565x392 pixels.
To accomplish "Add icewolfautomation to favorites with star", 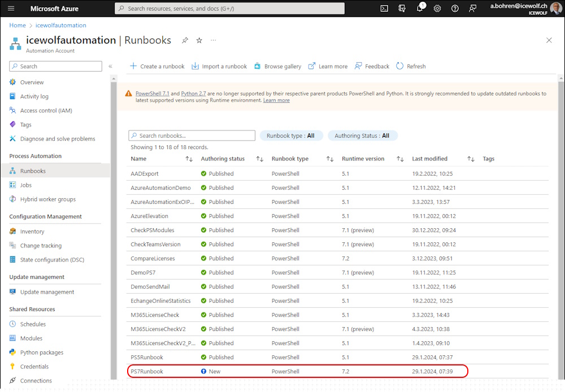I will pos(199,40).
